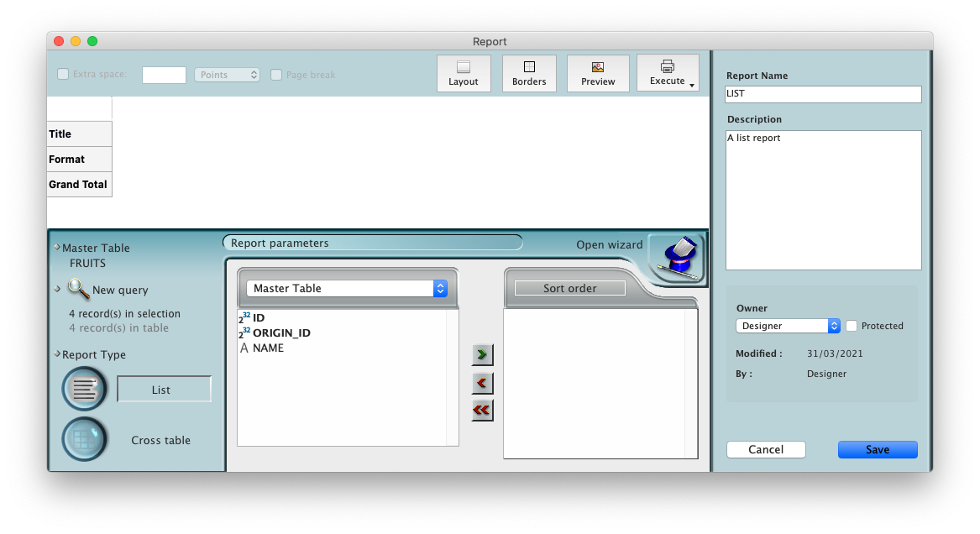The image size is (980, 534).
Task: Open the Layout toolbar button
Action: tap(463, 74)
